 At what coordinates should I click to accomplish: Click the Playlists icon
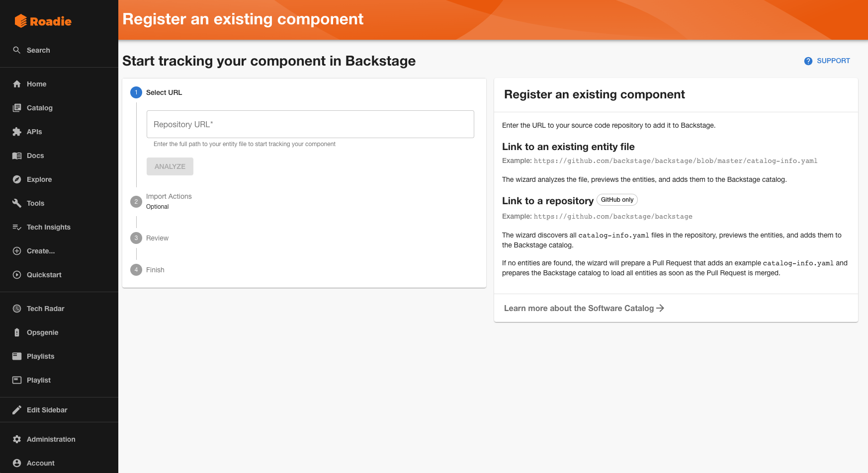tap(17, 356)
